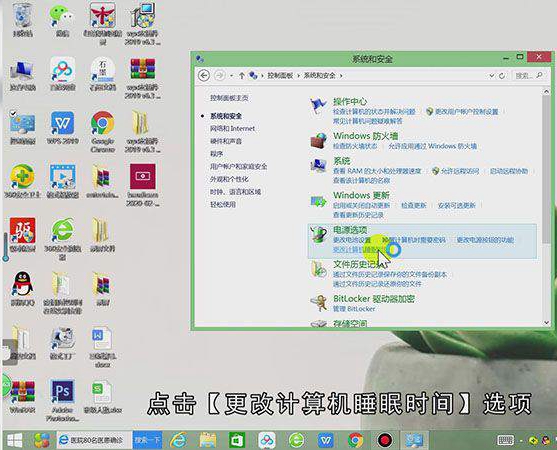Select 时钟、语言和区域 in the sidebar

(x=235, y=192)
